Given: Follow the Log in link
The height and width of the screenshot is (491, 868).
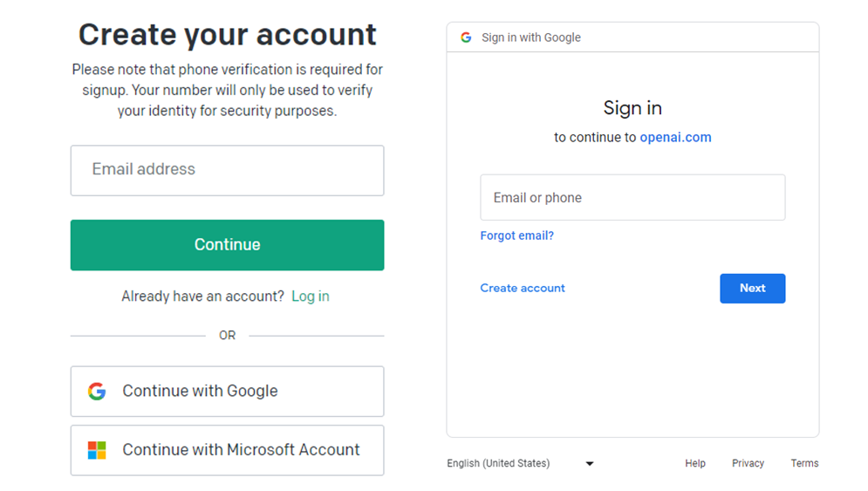Looking at the screenshot, I should point(311,297).
